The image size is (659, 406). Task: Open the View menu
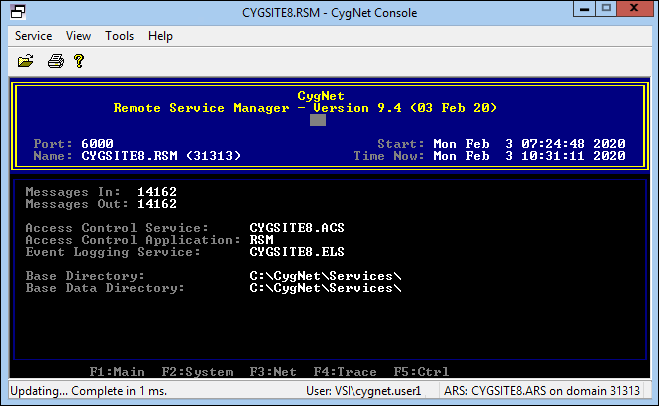tap(78, 36)
